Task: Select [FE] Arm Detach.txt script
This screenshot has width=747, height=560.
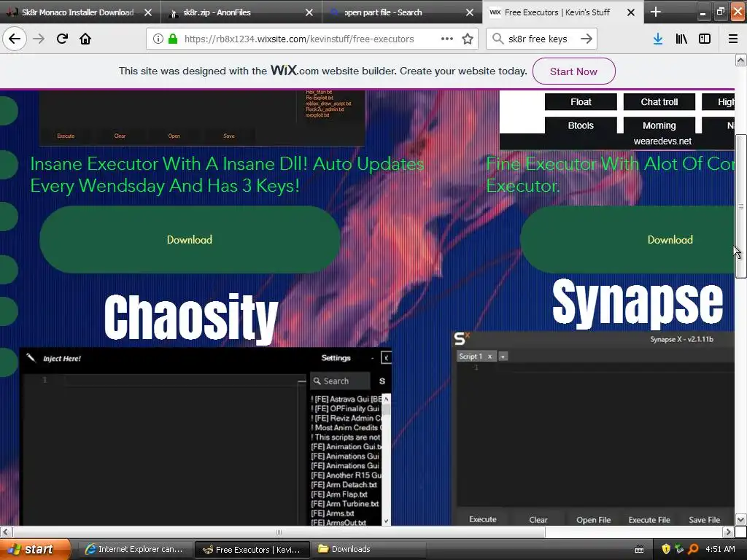Action: (344, 485)
